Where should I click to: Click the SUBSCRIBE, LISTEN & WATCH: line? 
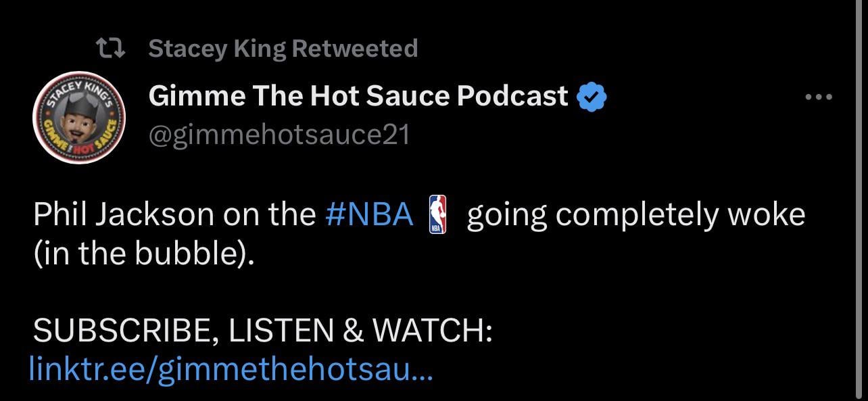pyautogui.click(x=262, y=331)
